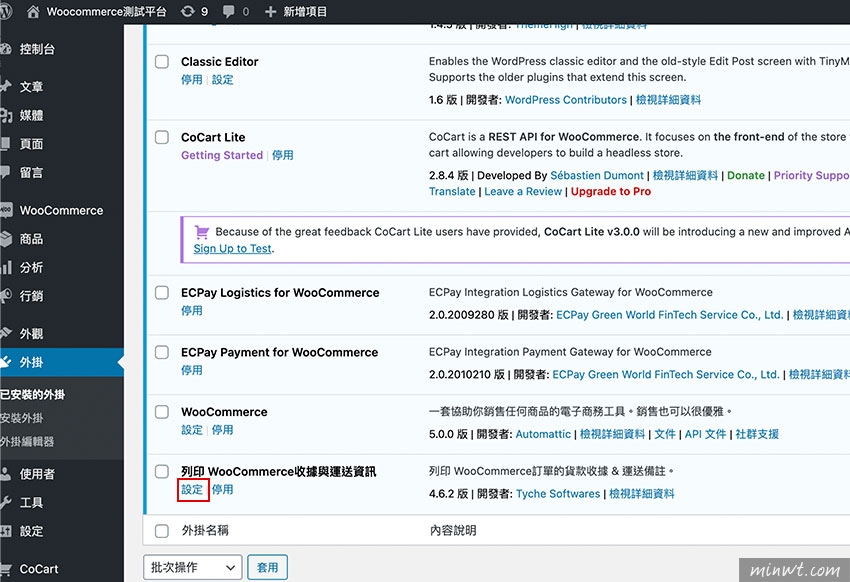Select the WooCommerce plugin checkbox
Image resolution: width=850 pixels, height=582 pixels.
(x=162, y=412)
